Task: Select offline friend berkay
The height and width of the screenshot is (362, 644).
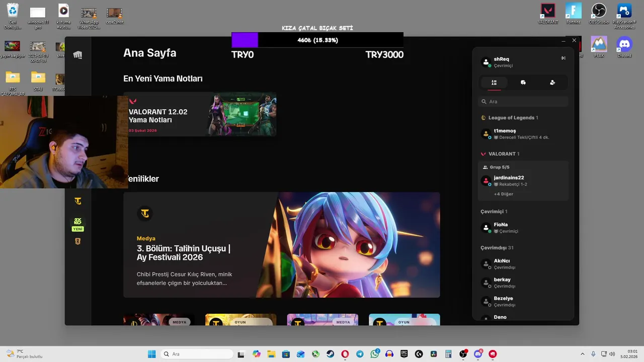Action: pos(523,283)
